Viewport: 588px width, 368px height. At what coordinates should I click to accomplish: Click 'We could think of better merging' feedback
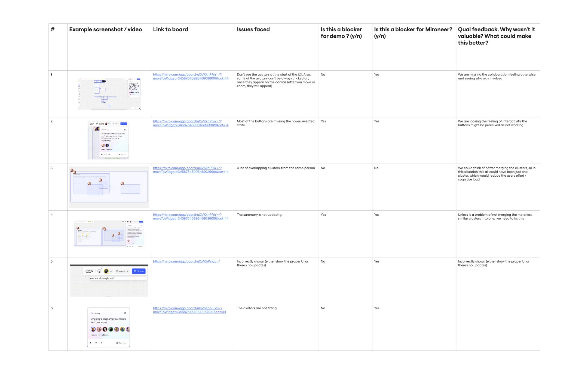pyautogui.click(x=497, y=174)
